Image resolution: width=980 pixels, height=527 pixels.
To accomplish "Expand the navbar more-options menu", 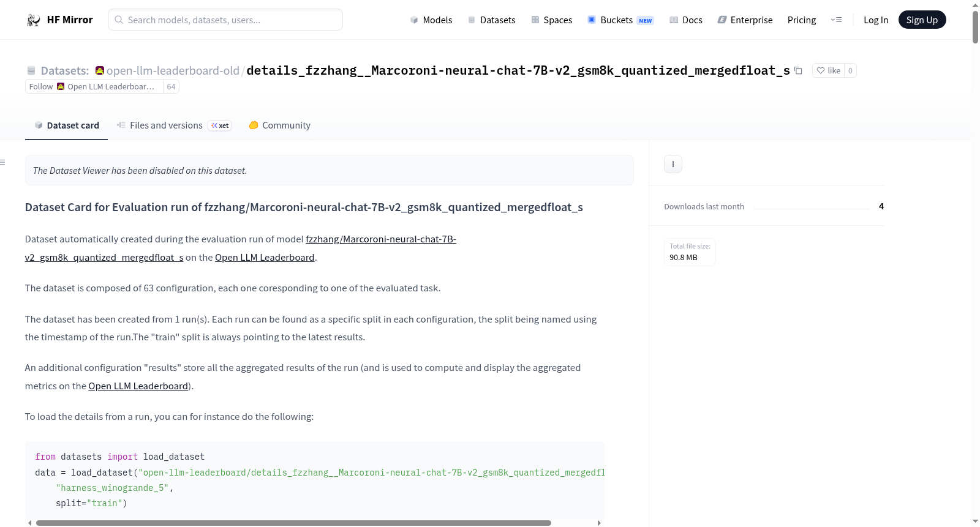I will [836, 20].
